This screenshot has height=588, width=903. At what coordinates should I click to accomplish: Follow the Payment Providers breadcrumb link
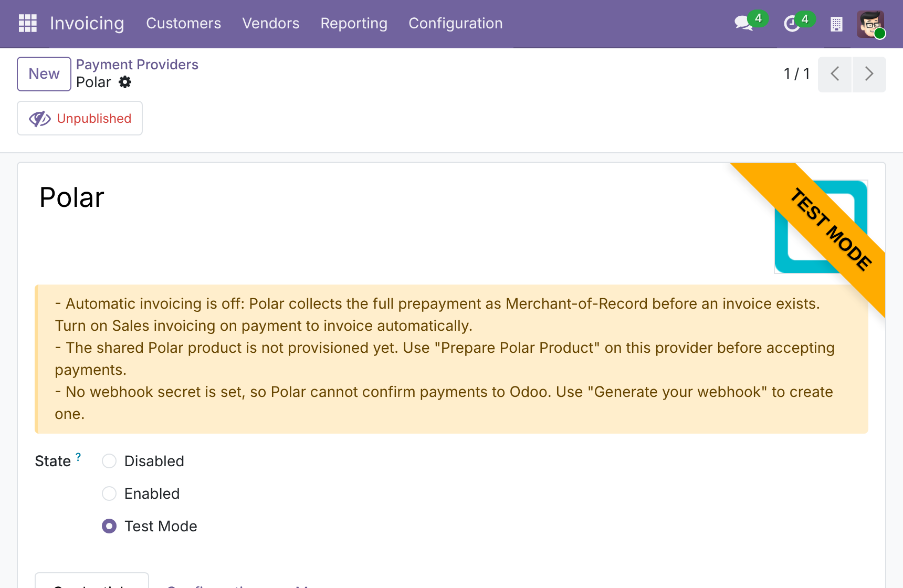(137, 65)
